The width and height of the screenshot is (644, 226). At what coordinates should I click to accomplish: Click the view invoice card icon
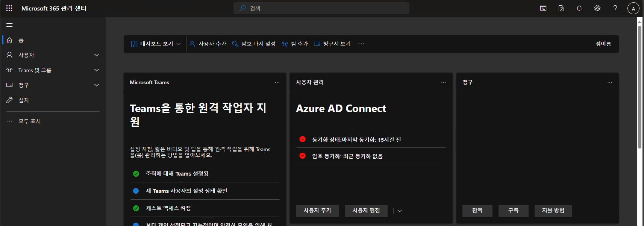coord(317,44)
